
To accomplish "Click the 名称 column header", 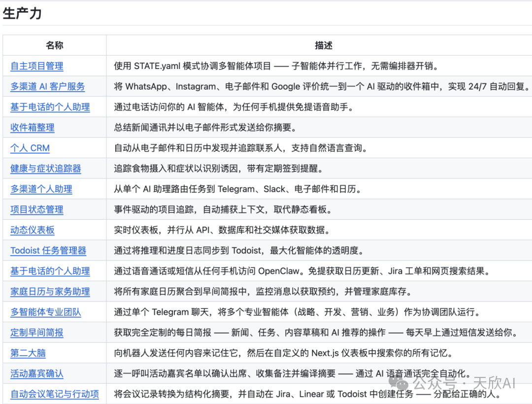I will (x=54, y=45).
